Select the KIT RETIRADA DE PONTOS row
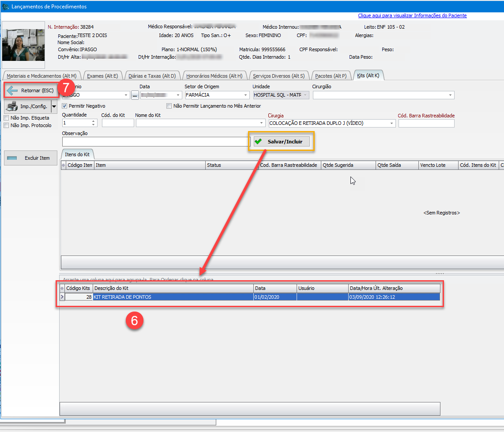The height and width of the screenshot is (432, 504). 172,297
